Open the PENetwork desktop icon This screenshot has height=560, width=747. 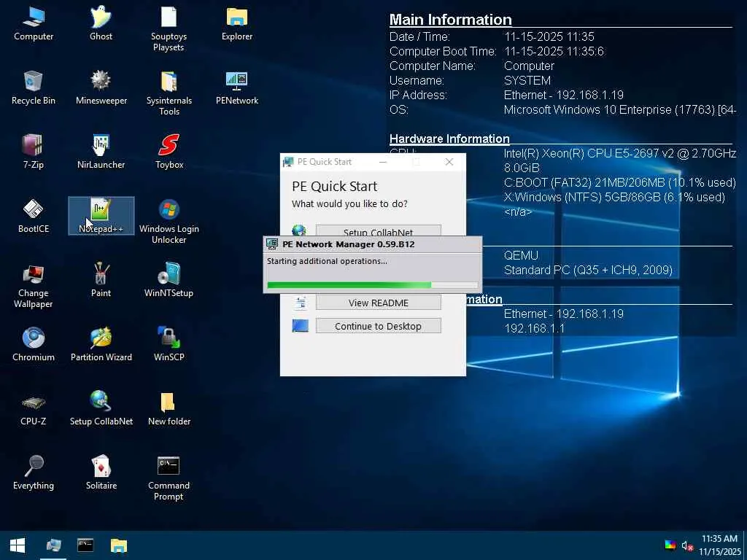(237, 88)
